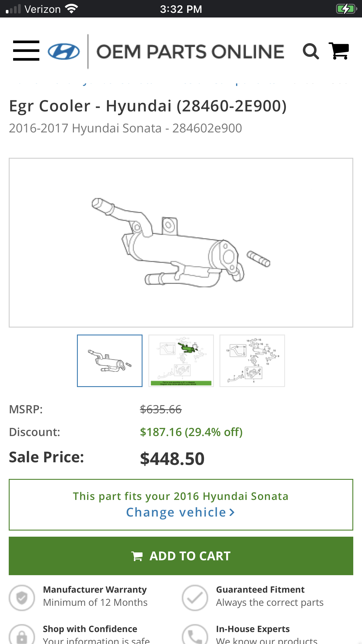Tap the battery charging indicator
This screenshot has width=362, height=644.
tap(346, 9)
